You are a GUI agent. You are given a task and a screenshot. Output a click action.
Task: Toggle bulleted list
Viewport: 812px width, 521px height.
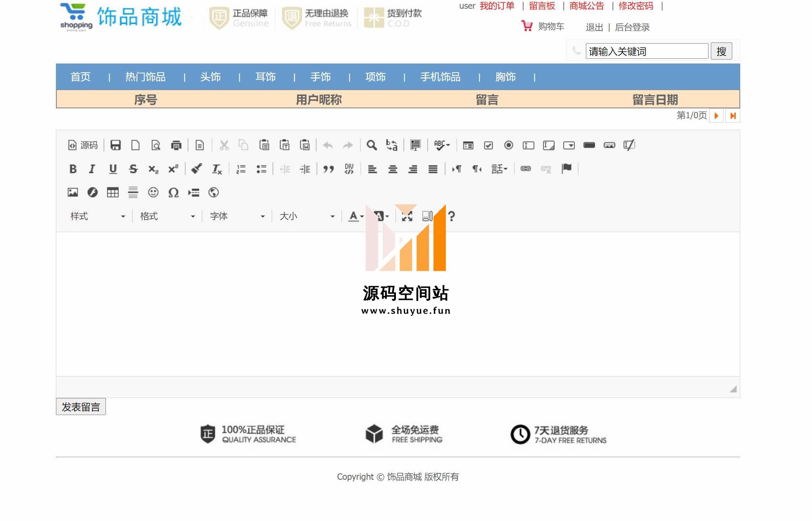pyautogui.click(x=261, y=169)
